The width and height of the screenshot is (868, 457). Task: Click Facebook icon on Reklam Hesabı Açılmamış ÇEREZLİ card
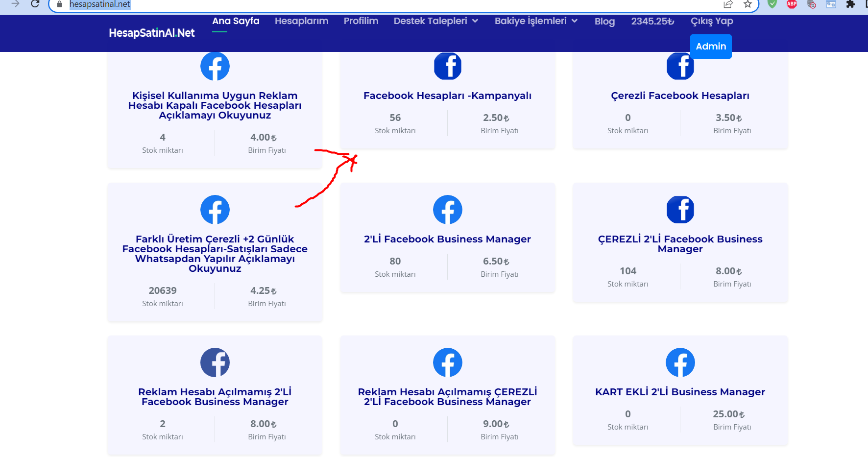448,362
